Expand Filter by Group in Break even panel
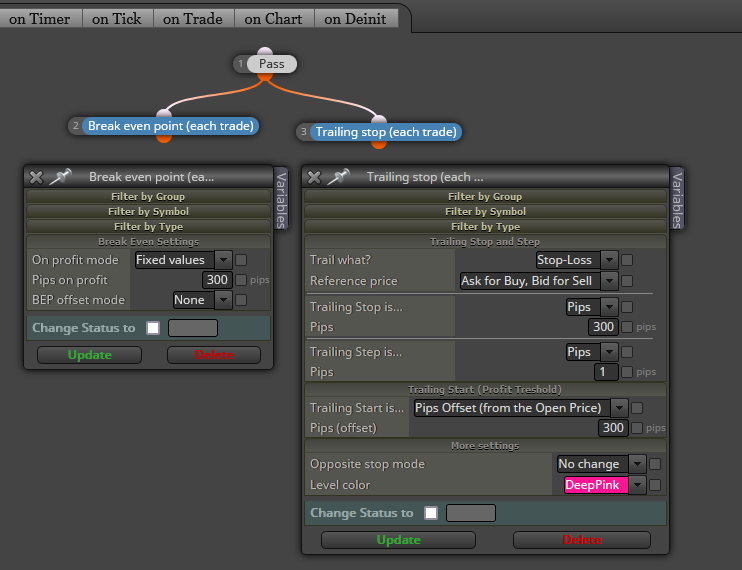 tap(148, 196)
